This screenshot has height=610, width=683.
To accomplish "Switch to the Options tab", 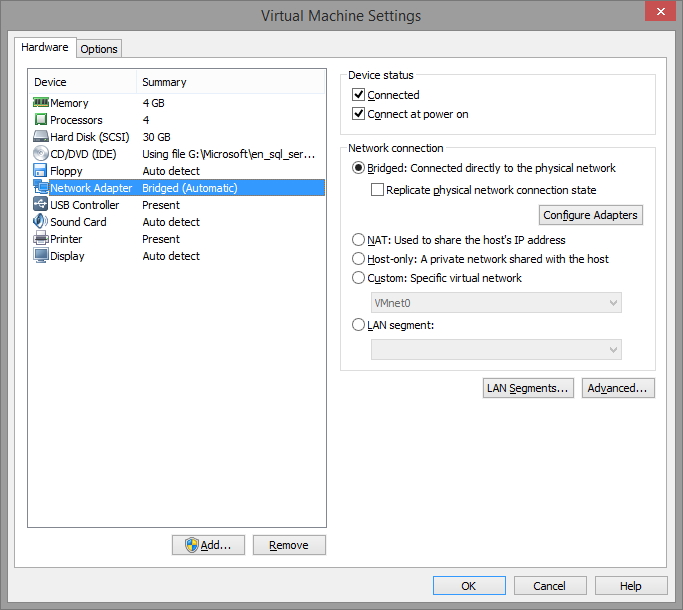I will coord(99,49).
